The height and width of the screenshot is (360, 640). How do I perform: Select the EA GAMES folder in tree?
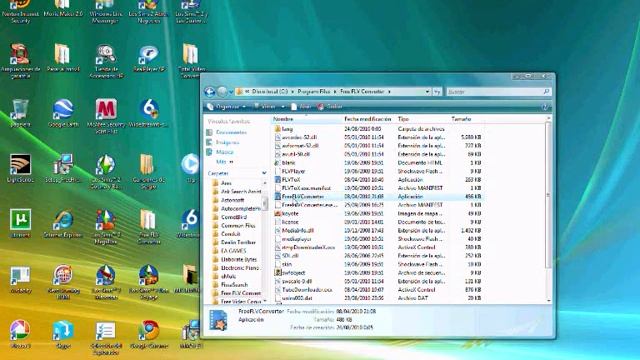coord(233,251)
